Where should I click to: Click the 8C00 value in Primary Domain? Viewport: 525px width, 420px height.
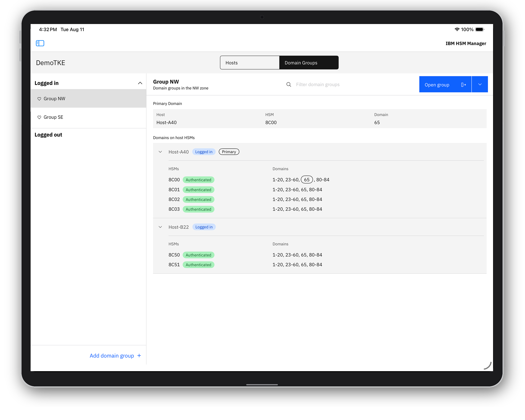coord(271,122)
